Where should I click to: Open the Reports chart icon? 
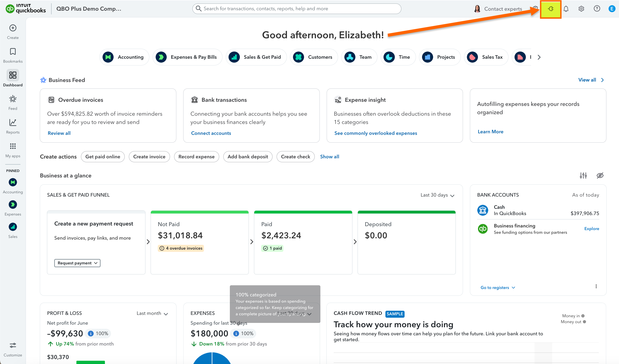pos(13,122)
